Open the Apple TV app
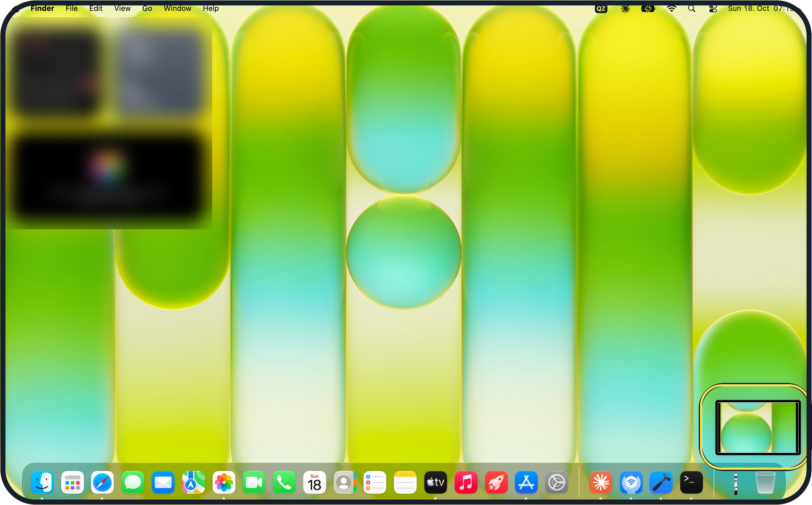The image size is (812, 505). [436, 482]
